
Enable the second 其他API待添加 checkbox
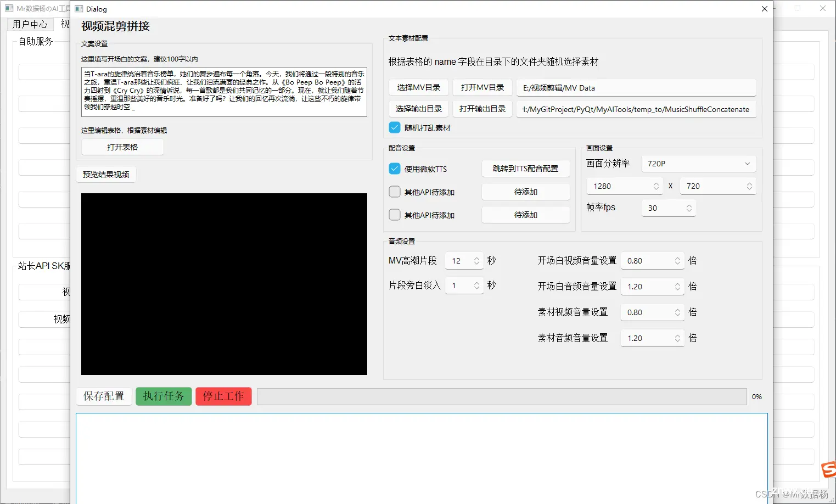pyautogui.click(x=395, y=215)
